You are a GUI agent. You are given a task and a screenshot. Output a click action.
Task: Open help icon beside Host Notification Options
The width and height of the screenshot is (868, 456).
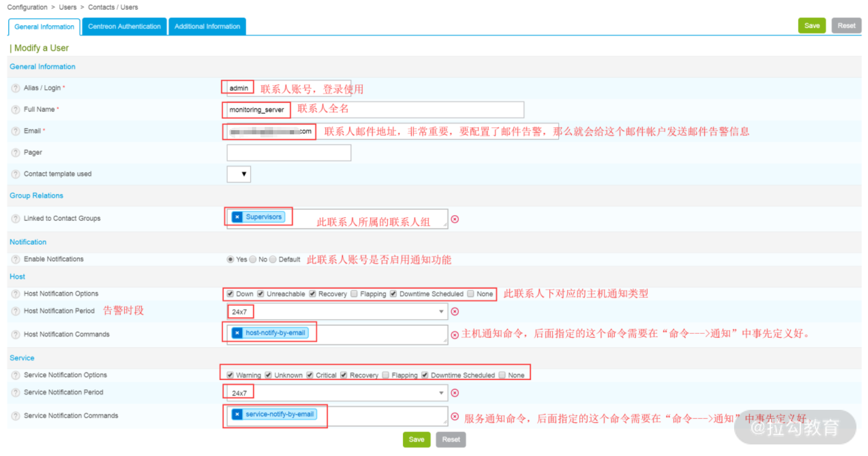(16, 294)
